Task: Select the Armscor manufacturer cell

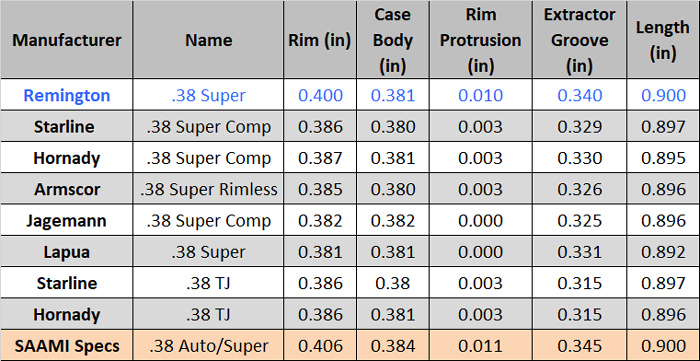Action: pyautogui.click(x=67, y=189)
